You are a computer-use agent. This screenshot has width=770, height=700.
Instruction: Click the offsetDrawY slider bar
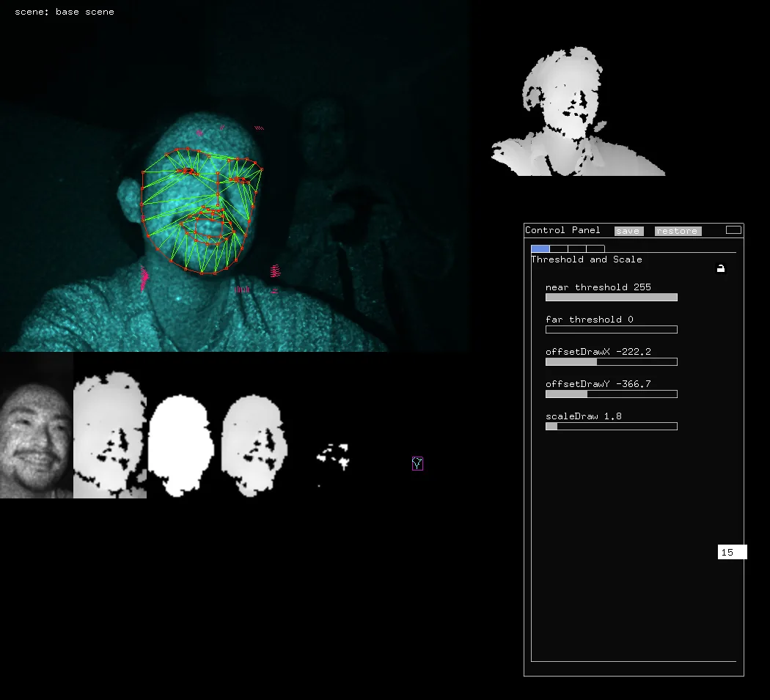[611, 394]
